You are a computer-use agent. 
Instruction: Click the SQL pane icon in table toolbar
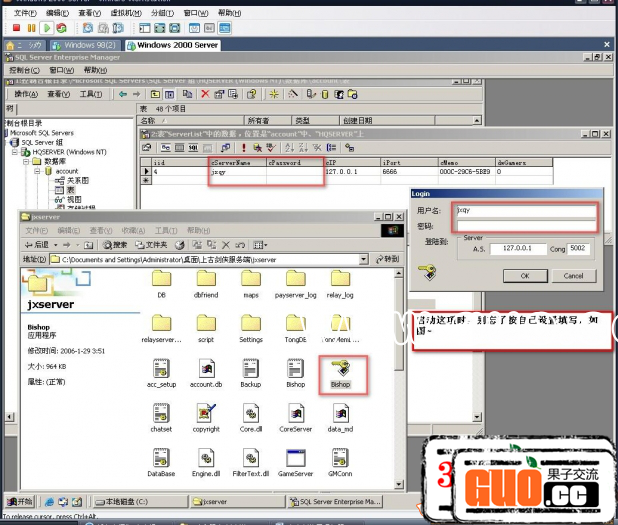[x=193, y=148]
